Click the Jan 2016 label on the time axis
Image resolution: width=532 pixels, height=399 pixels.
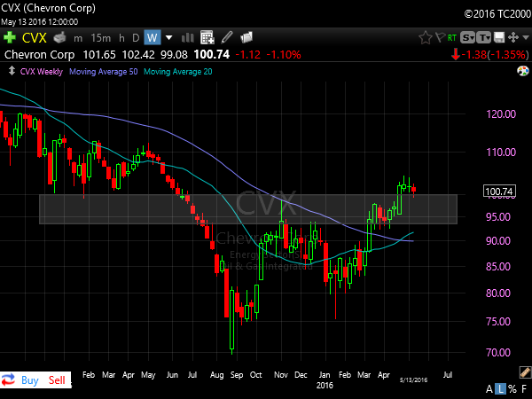click(x=325, y=380)
